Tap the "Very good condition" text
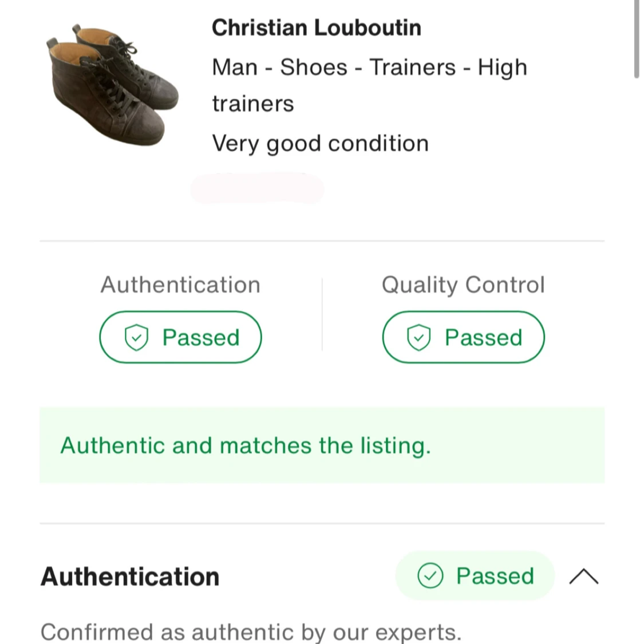Image resolution: width=644 pixels, height=644 pixels. click(320, 143)
